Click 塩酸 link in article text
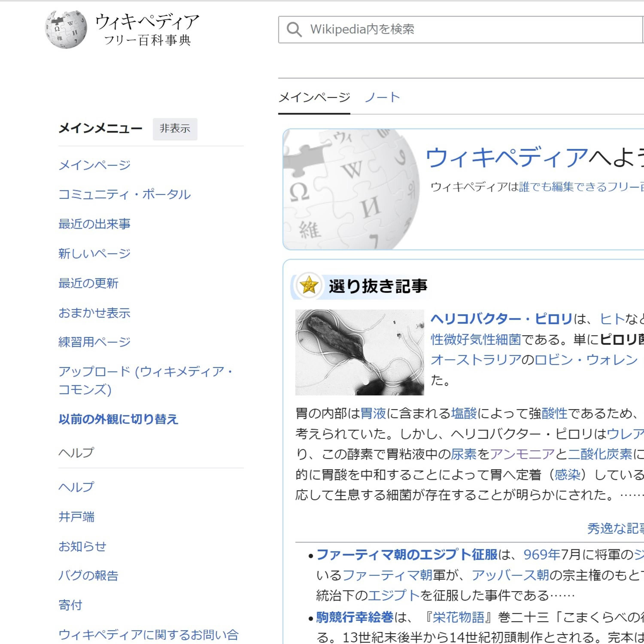 464,413
